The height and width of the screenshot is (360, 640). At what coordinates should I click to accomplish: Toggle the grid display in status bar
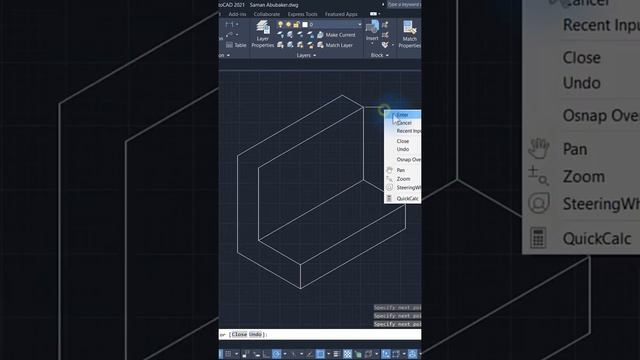228,353
